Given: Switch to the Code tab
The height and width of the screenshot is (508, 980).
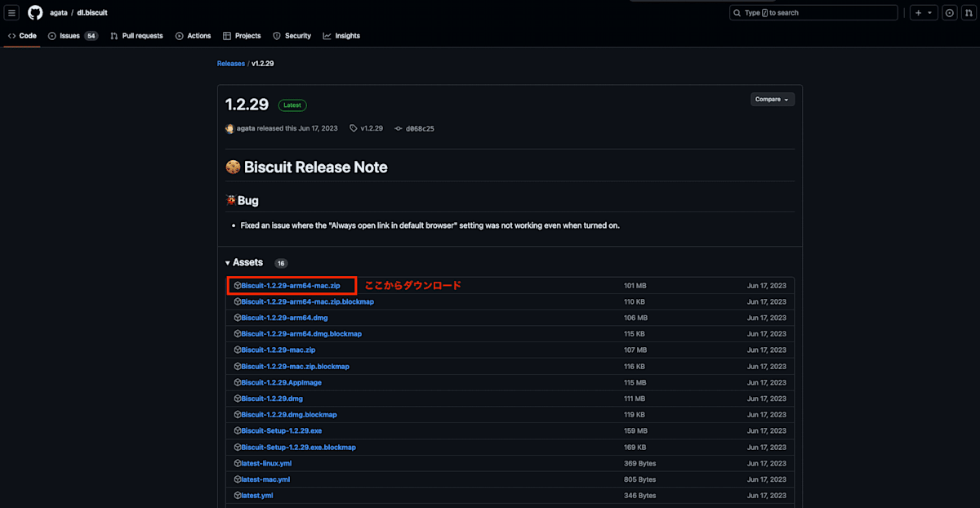Looking at the screenshot, I should click(x=22, y=36).
